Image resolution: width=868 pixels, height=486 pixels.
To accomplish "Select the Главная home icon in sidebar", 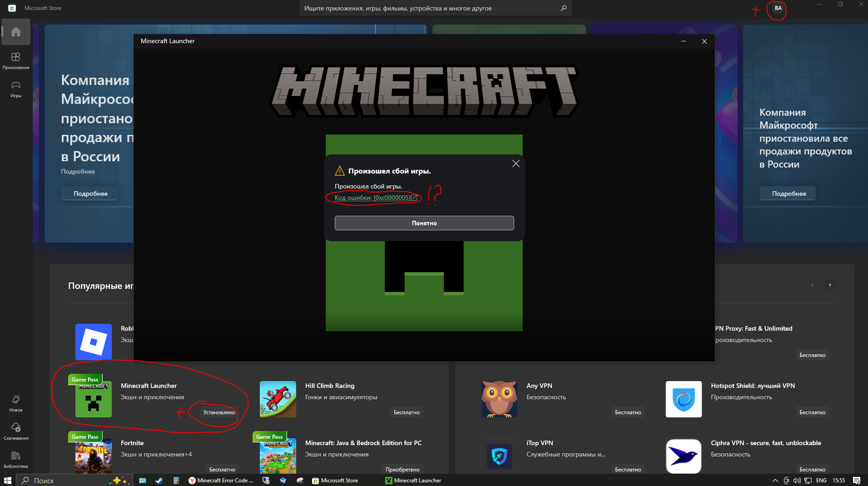I will point(16,32).
